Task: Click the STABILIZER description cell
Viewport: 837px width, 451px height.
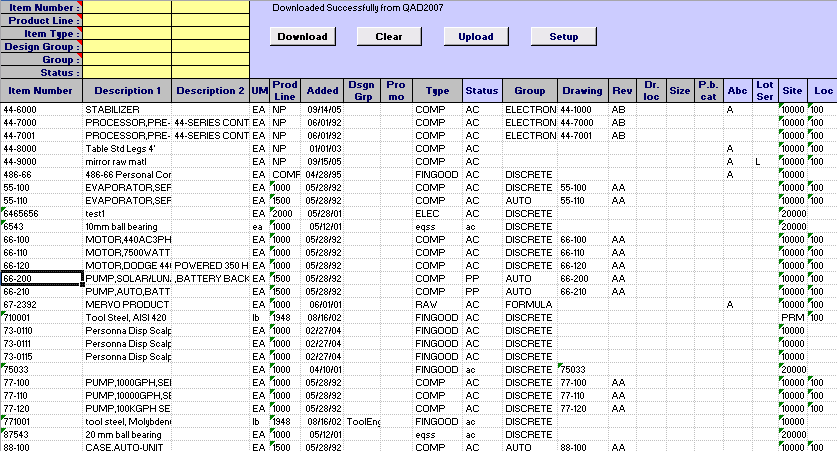Action: (x=127, y=109)
